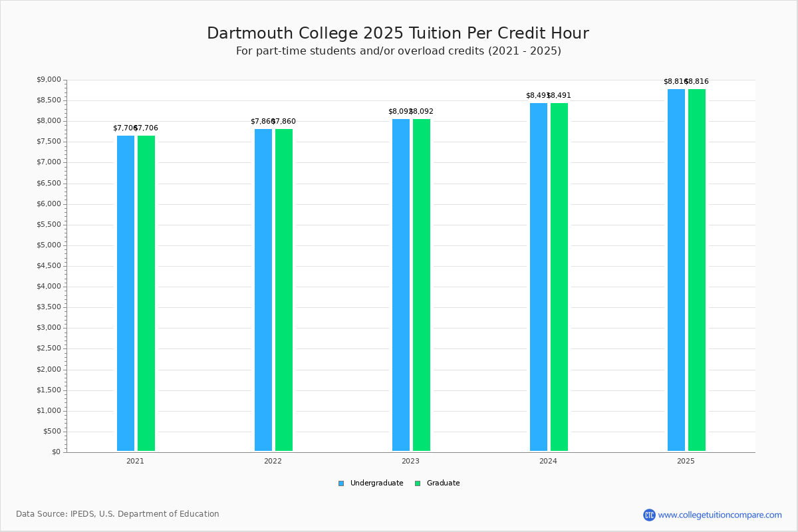Toggle the Undergraduate series legend label
Image resolution: width=798 pixels, height=532 pixels.
pyautogui.click(x=376, y=483)
